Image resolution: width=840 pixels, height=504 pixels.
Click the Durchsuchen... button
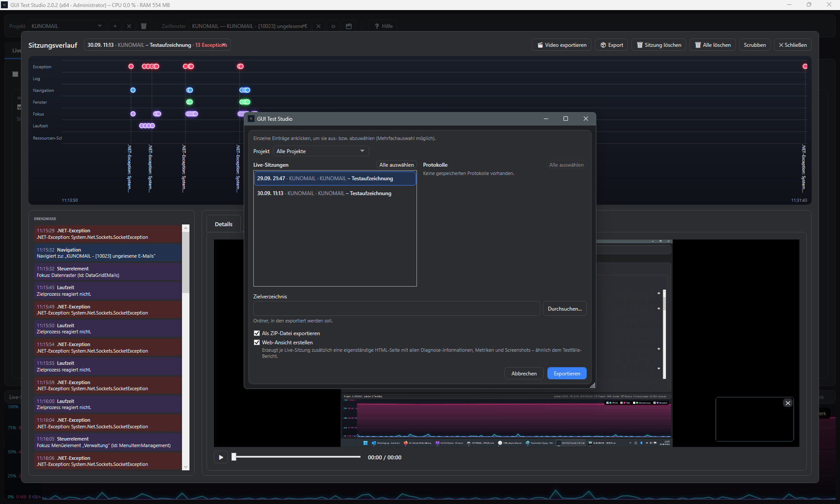tap(564, 308)
